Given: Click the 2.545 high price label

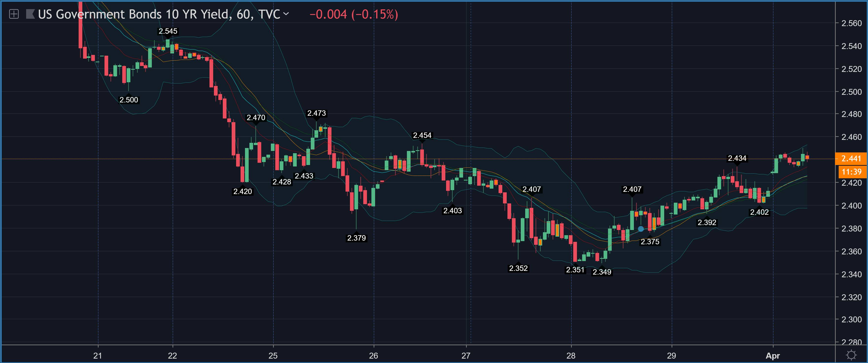Looking at the screenshot, I should tap(168, 31).
